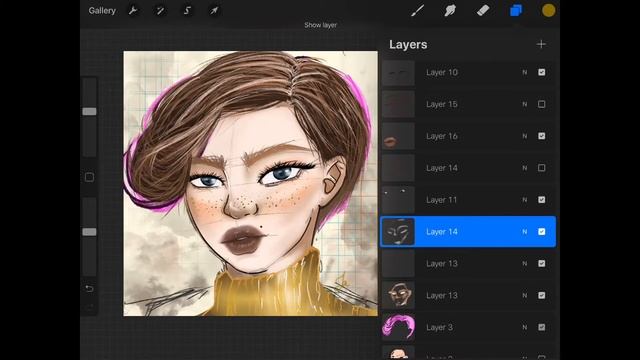Image resolution: width=640 pixels, height=360 pixels.
Task: Select the Layer 10 row
Action: click(x=468, y=72)
